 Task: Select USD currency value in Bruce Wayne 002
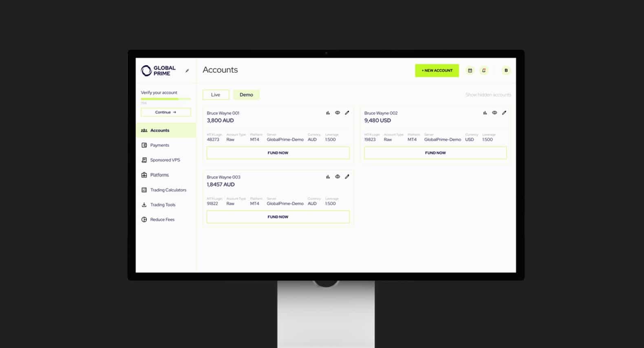tap(470, 140)
